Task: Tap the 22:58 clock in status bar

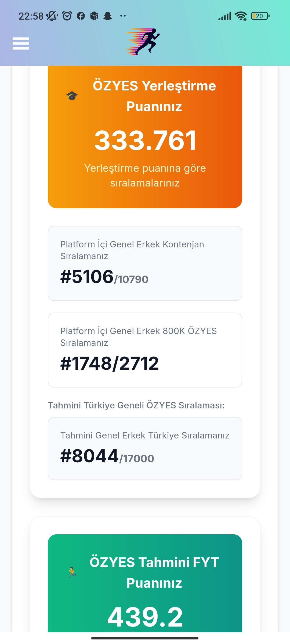Action: [31, 16]
